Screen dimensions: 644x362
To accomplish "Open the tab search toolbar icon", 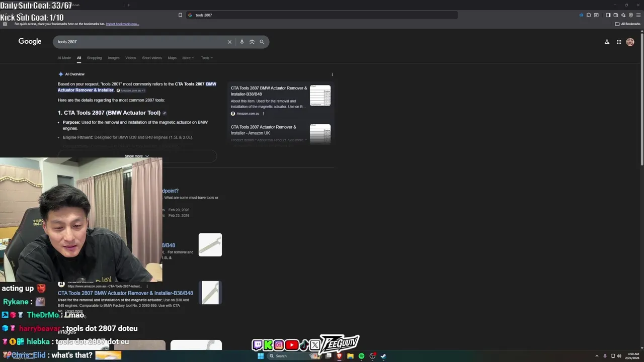I will coord(596,15).
